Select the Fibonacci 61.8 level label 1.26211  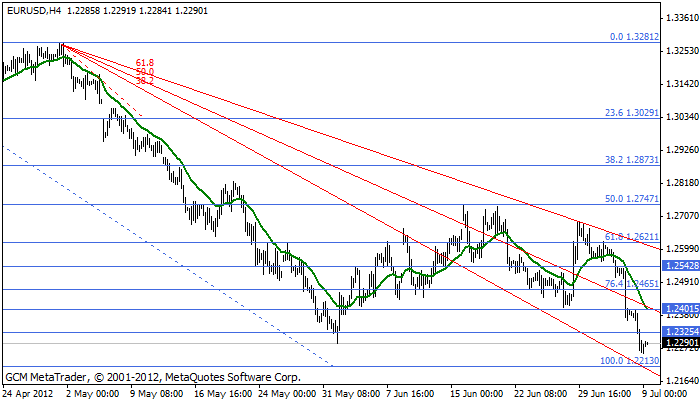pos(632,237)
